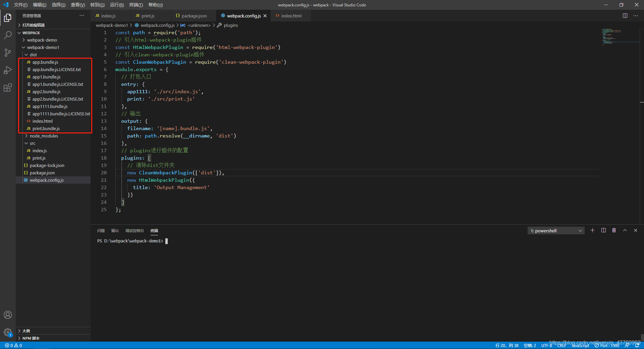Kill the terminal using the trash icon
Screen dimensions: 644x349
[x=614, y=230]
